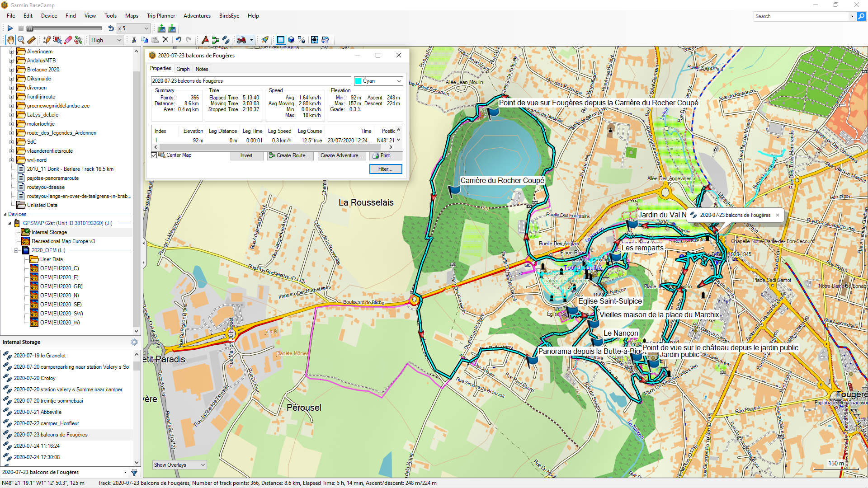This screenshot has height=488, width=868.
Task: Select Unlisted Data in library tree
Action: coord(42,205)
